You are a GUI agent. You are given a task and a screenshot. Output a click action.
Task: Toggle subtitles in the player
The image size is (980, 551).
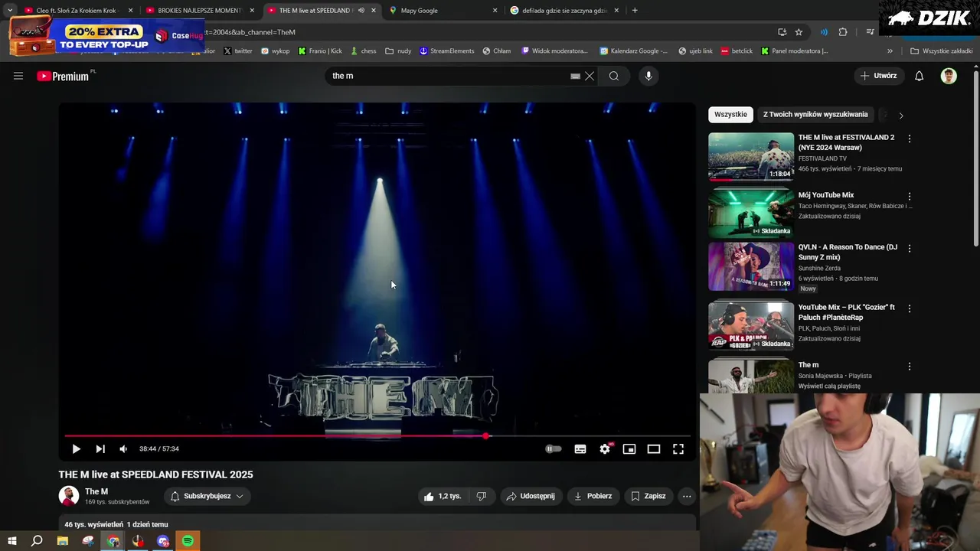(580, 449)
